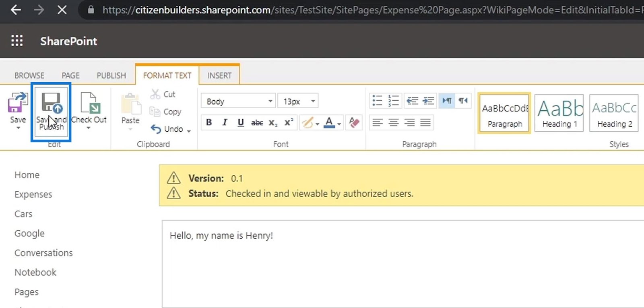Click the Outdent icon
Image resolution: width=644 pixels, height=308 pixels.
[x=412, y=101]
